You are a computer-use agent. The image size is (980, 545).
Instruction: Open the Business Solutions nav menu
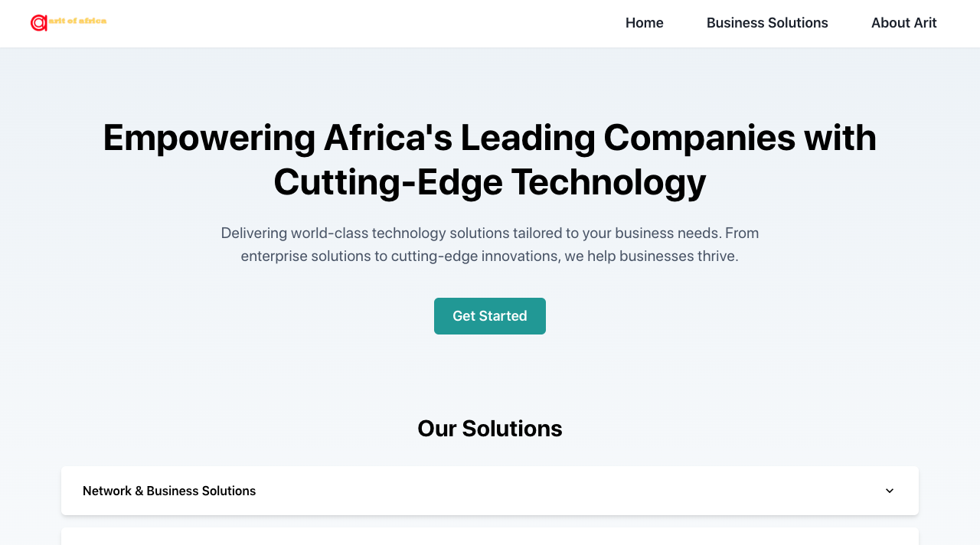767,23
